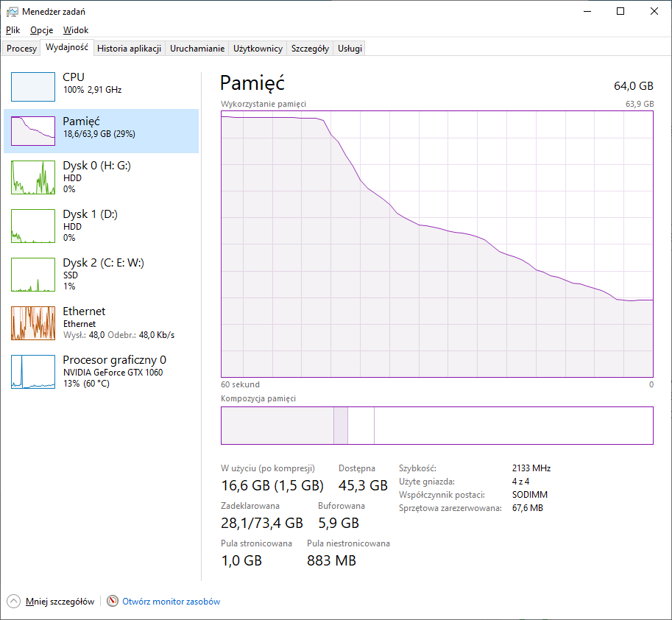The width and height of the screenshot is (672, 620).
Task: Click the Pamięć heading in main panel
Action: pos(252,83)
